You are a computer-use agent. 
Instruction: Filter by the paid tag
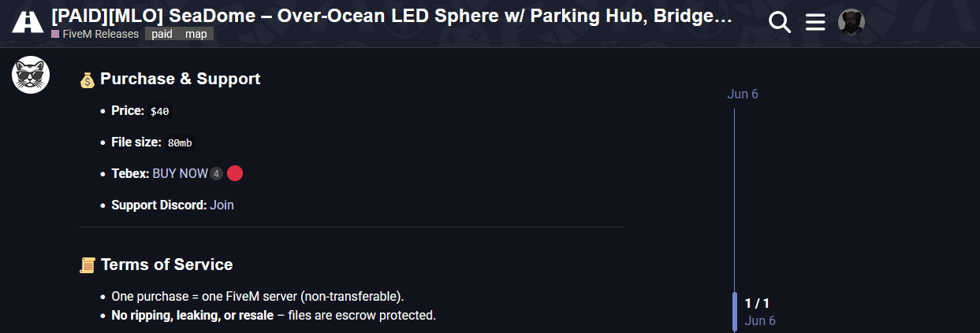click(x=162, y=34)
